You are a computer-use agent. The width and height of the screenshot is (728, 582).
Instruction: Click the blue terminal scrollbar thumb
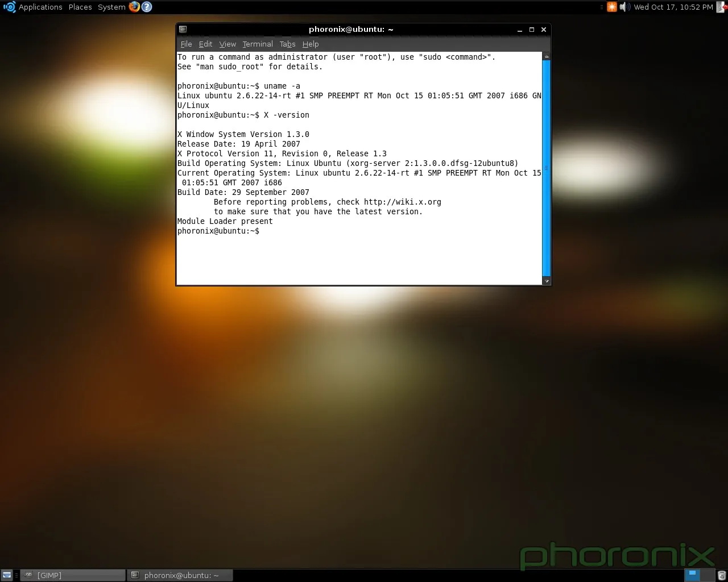coord(547,168)
